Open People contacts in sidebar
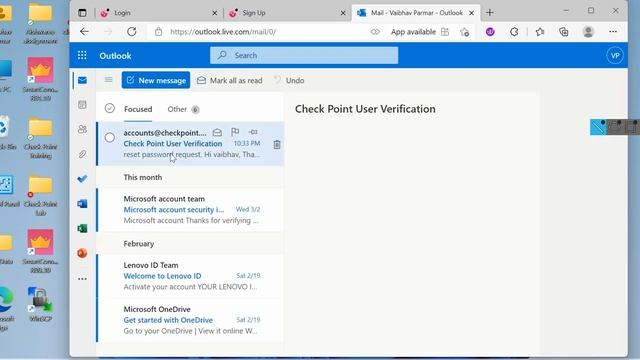Image resolution: width=640 pixels, height=360 pixels. click(x=82, y=129)
